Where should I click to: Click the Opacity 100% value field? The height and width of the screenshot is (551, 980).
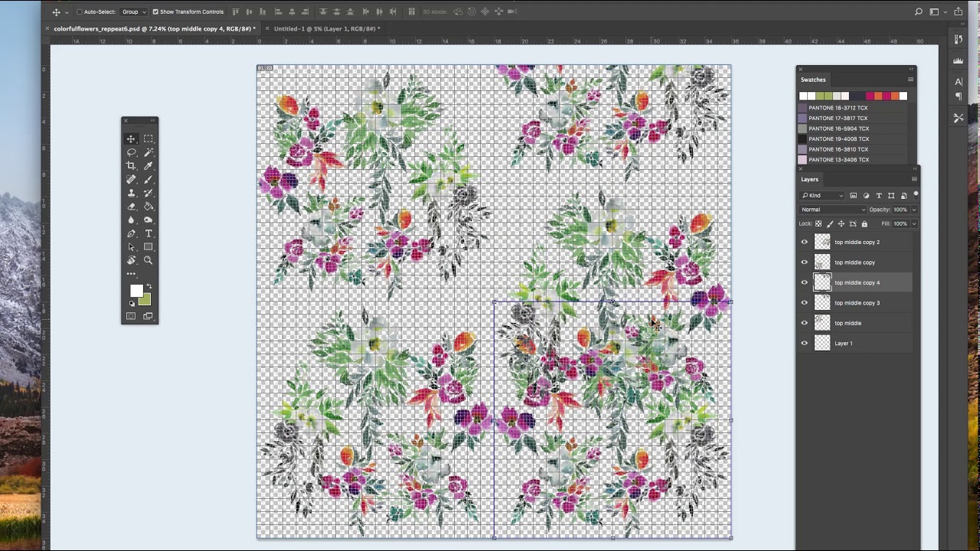pyautogui.click(x=900, y=210)
